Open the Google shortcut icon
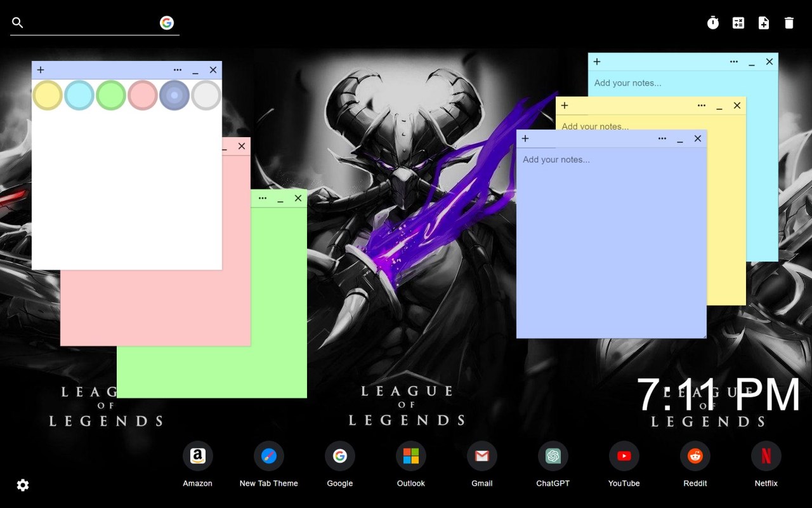The width and height of the screenshot is (812, 508). click(x=340, y=456)
